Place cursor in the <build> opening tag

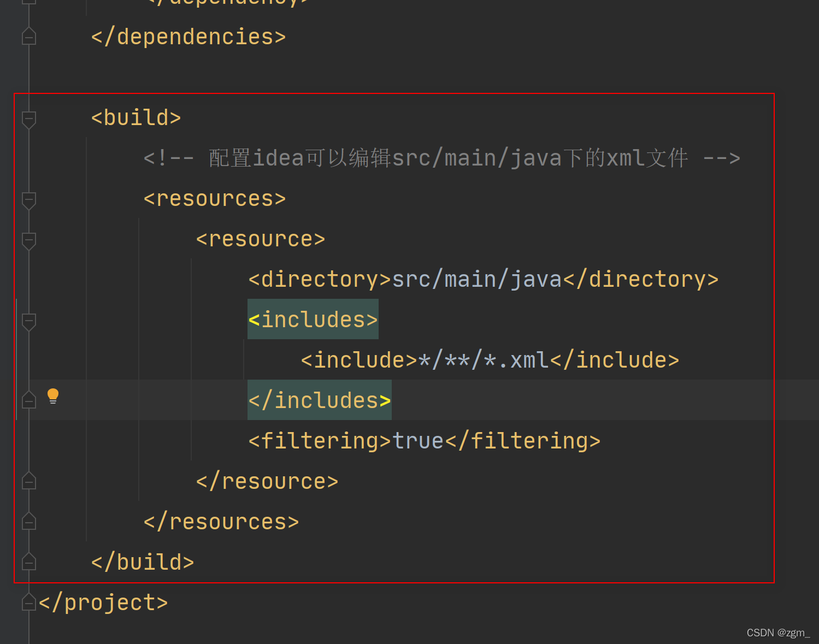[x=136, y=118]
